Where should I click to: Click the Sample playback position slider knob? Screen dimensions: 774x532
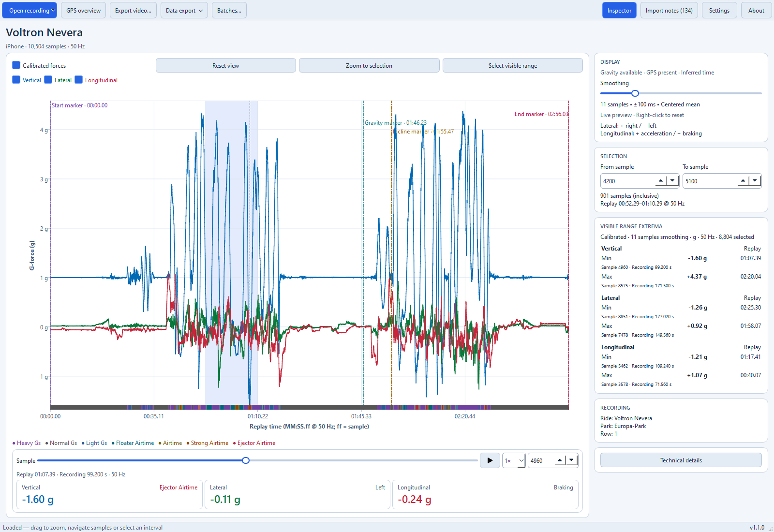246,460
